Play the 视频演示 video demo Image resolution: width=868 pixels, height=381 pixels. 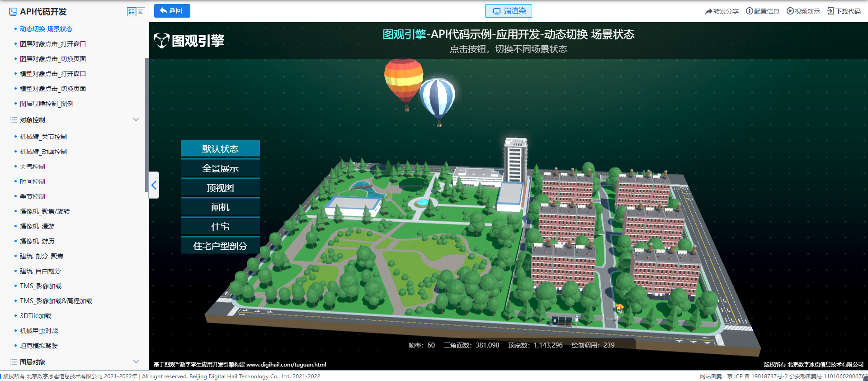pyautogui.click(x=790, y=11)
